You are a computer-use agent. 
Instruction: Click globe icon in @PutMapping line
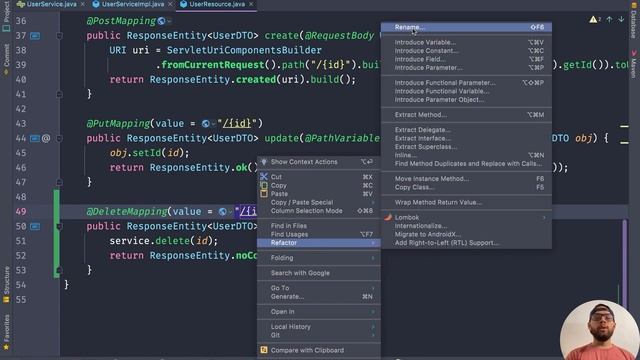[206, 123]
